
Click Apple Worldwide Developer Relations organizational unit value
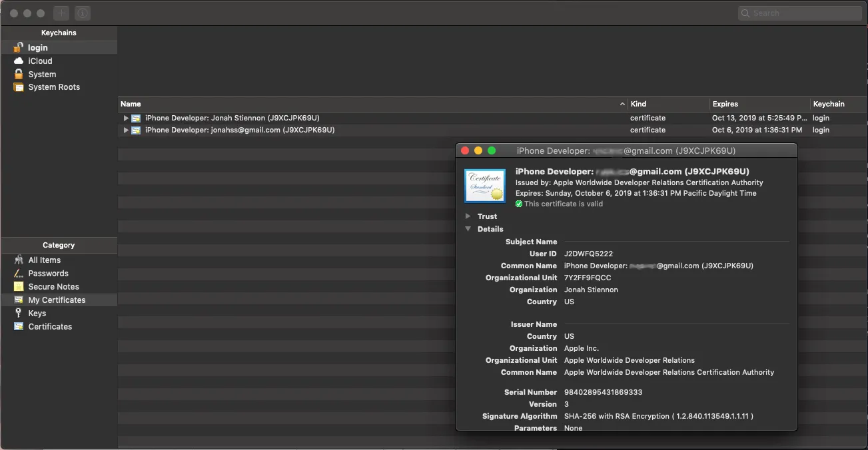coord(630,360)
